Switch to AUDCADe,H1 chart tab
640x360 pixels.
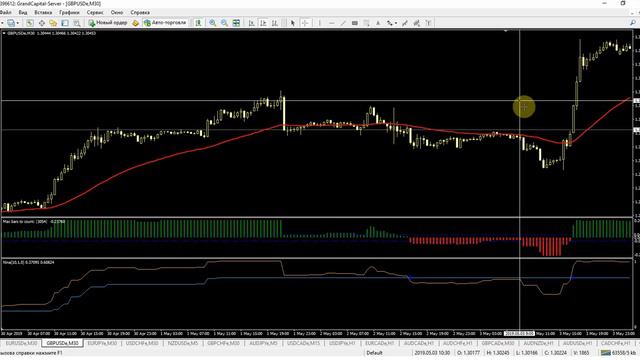pos(419,343)
